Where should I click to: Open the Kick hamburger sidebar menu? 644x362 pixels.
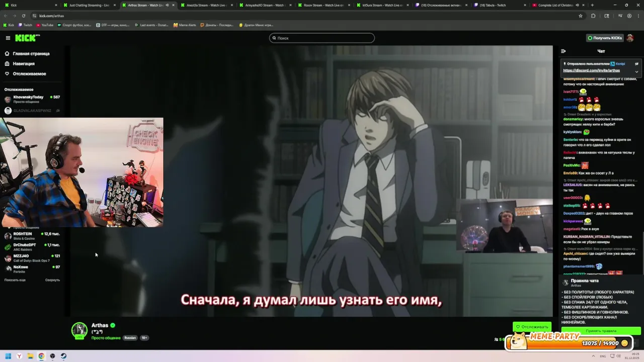click(8, 38)
